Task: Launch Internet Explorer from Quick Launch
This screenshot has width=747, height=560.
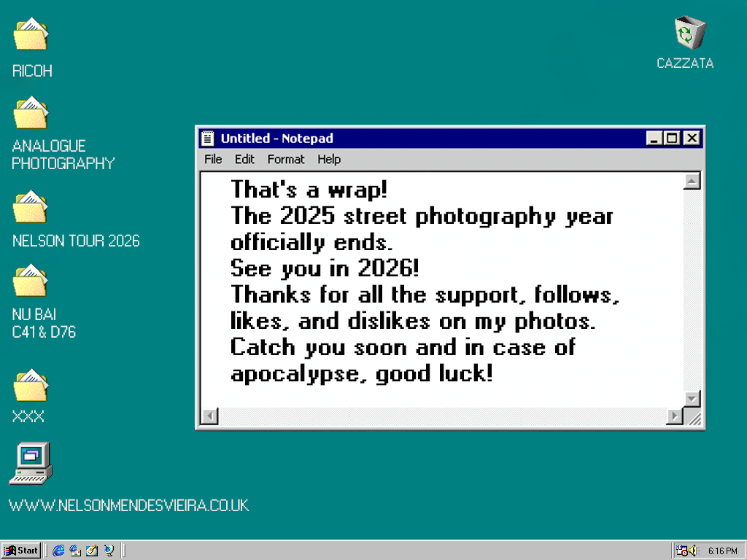Action: pyautogui.click(x=58, y=551)
